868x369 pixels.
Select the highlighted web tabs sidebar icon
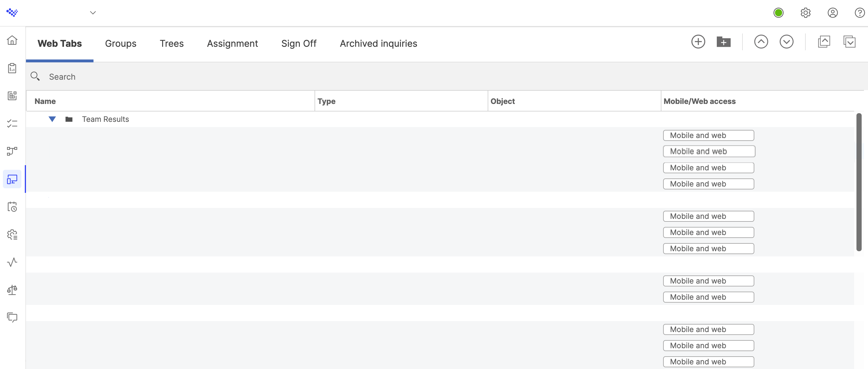click(12, 179)
